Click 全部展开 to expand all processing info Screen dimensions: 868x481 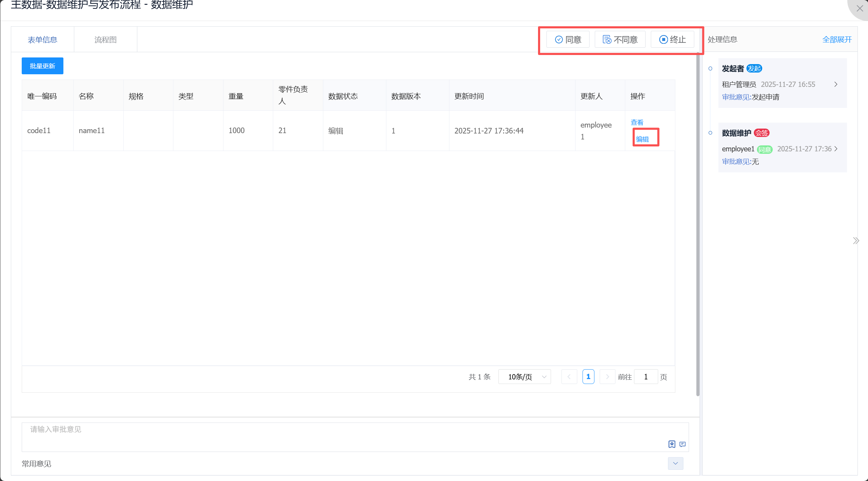tap(837, 40)
